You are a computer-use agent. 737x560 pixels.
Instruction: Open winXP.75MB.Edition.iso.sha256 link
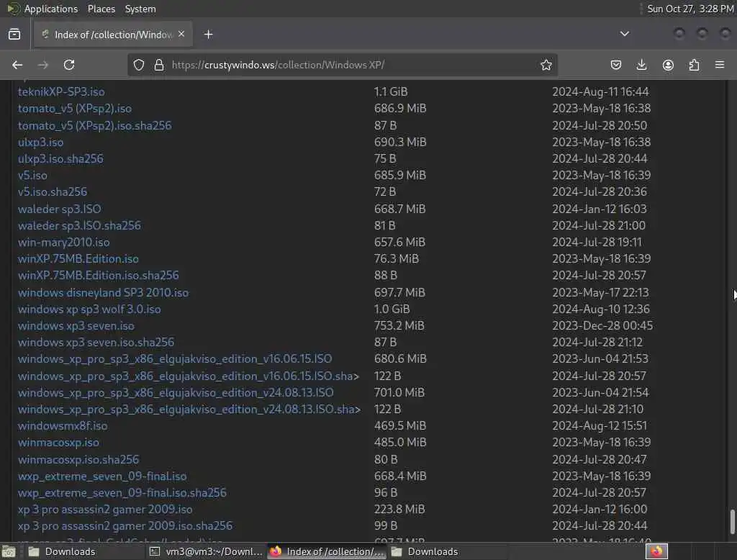click(x=98, y=275)
